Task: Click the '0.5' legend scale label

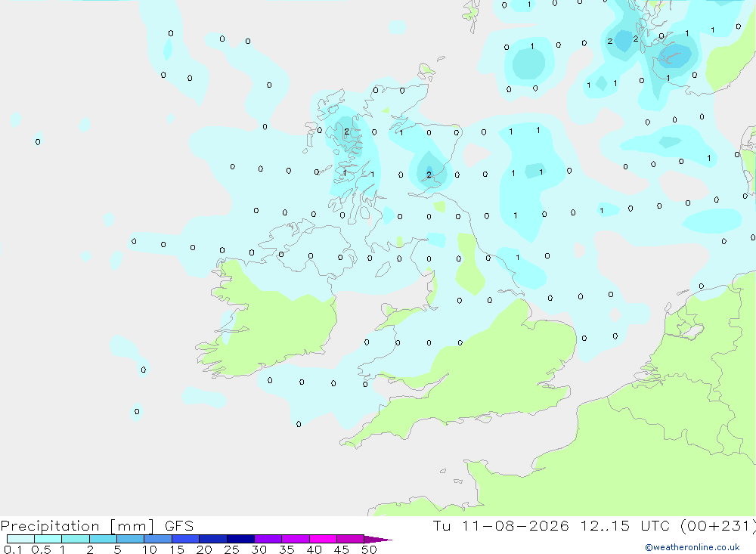Action: (x=41, y=549)
